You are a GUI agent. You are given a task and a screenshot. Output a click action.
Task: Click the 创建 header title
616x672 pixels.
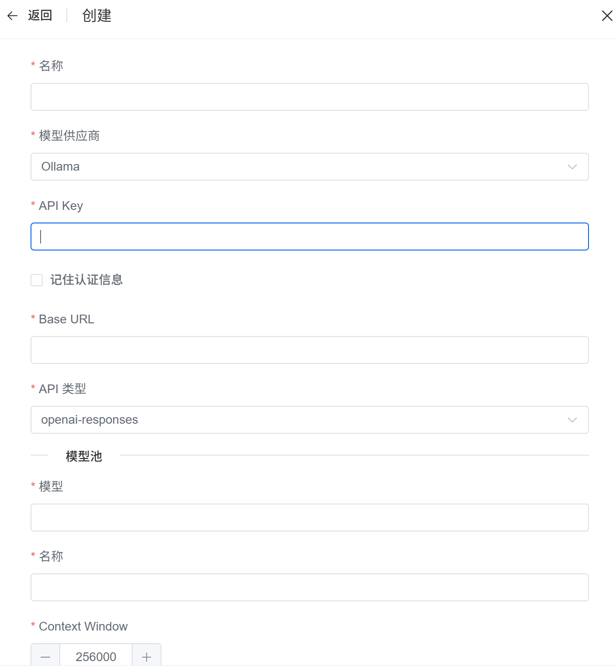pos(97,16)
